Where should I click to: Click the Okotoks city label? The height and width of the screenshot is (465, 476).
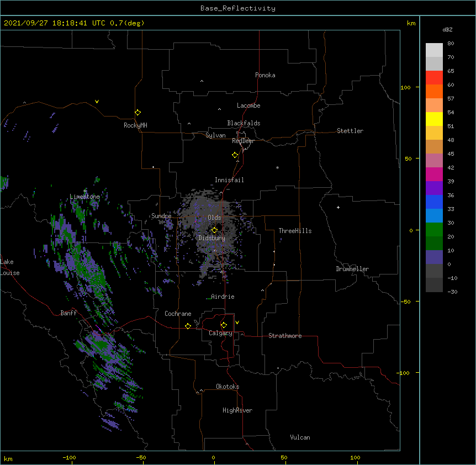pyautogui.click(x=228, y=387)
